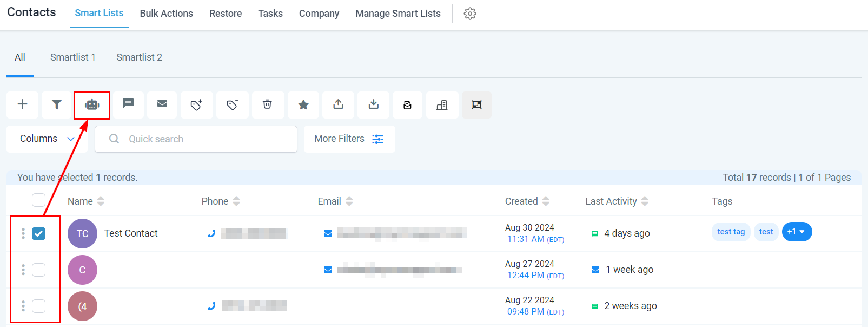Expand the +1 tags dropdown
This screenshot has height=327, width=868.
click(797, 232)
